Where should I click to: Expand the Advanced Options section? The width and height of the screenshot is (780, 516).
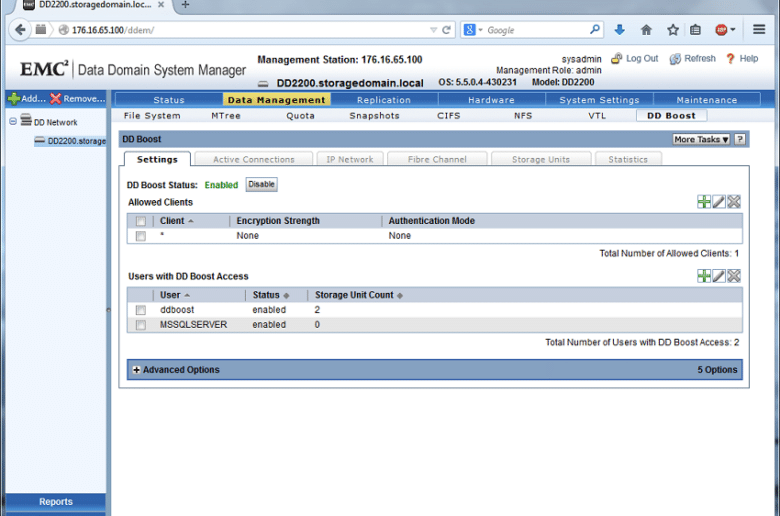136,370
